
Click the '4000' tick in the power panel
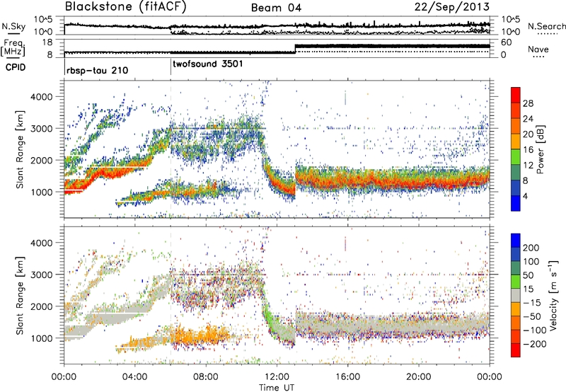41,97
